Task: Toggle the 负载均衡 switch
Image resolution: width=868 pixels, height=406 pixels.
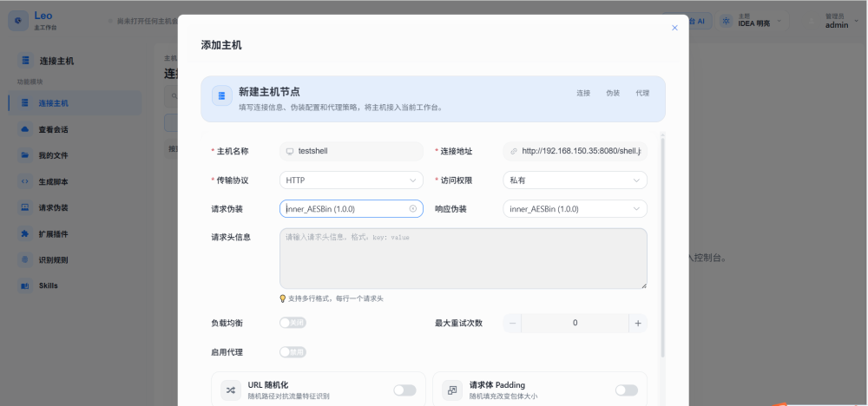Action: point(293,323)
